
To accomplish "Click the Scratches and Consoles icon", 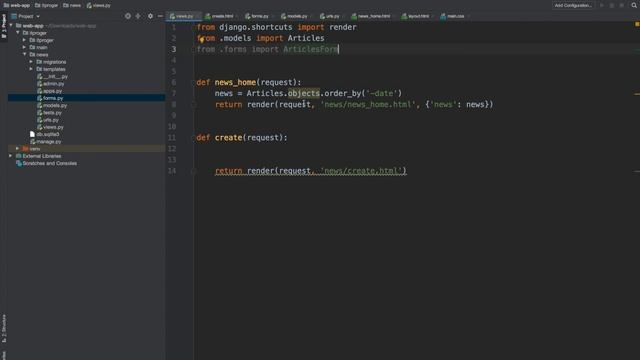I will [x=18, y=163].
